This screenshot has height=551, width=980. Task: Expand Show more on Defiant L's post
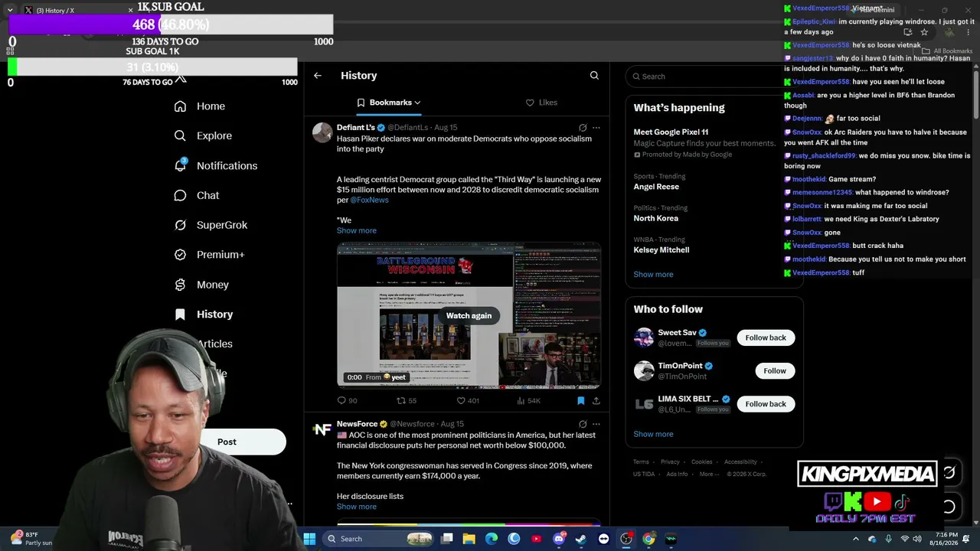pos(357,230)
